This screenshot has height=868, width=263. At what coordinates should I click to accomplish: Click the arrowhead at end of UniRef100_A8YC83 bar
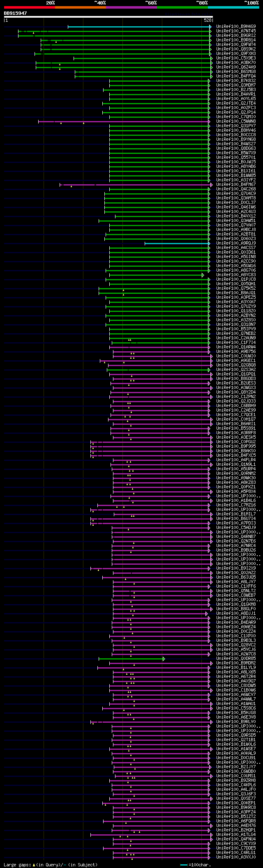203,275
